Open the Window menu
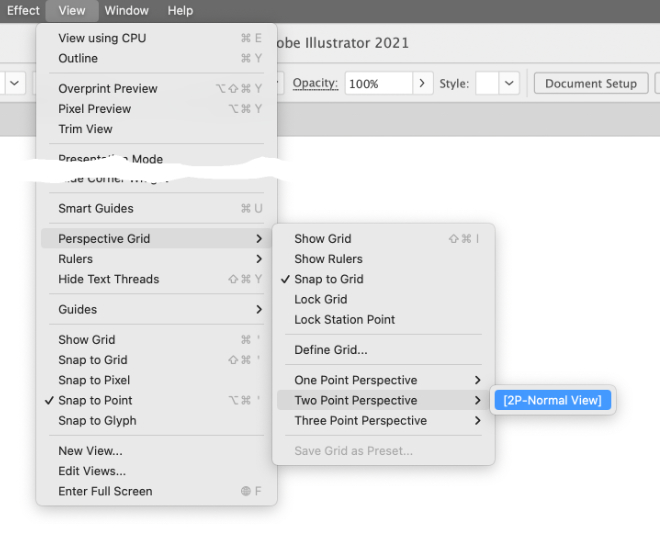This screenshot has height=539, width=660. click(x=126, y=10)
